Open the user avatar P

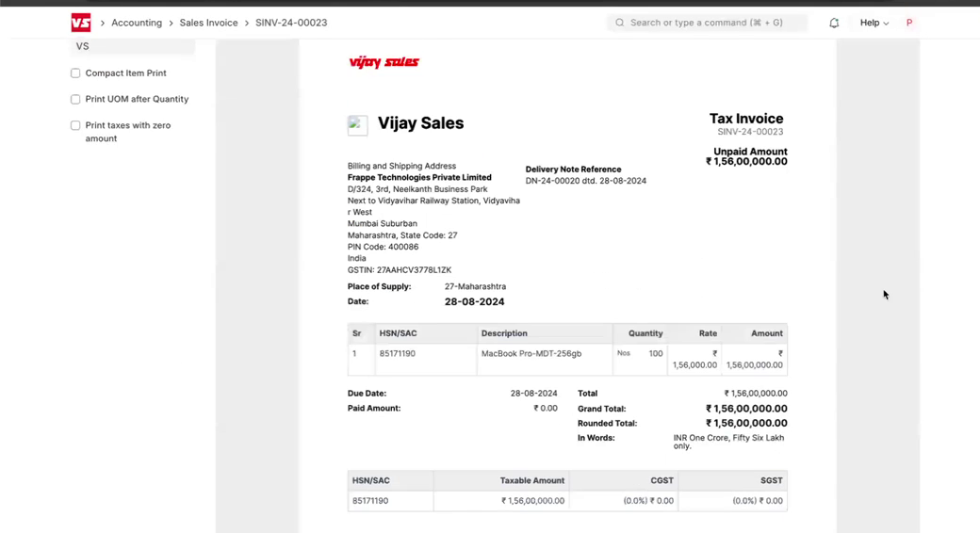(x=908, y=23)
